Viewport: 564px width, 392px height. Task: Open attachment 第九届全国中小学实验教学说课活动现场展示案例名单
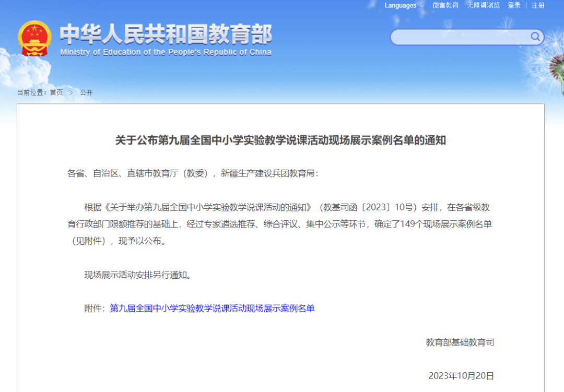pos(212,308)
